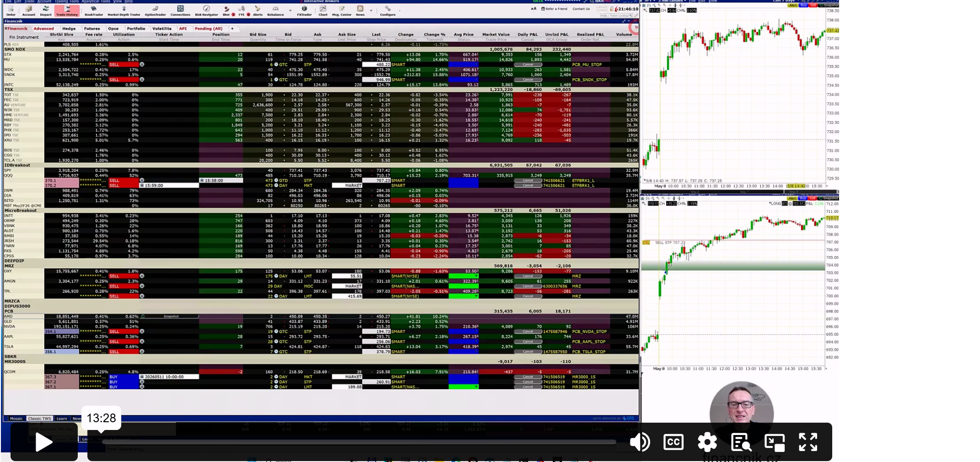Select the MicroBreakout group header
The width and height of the screenshot is (980, 462).
tap(321, 210)
